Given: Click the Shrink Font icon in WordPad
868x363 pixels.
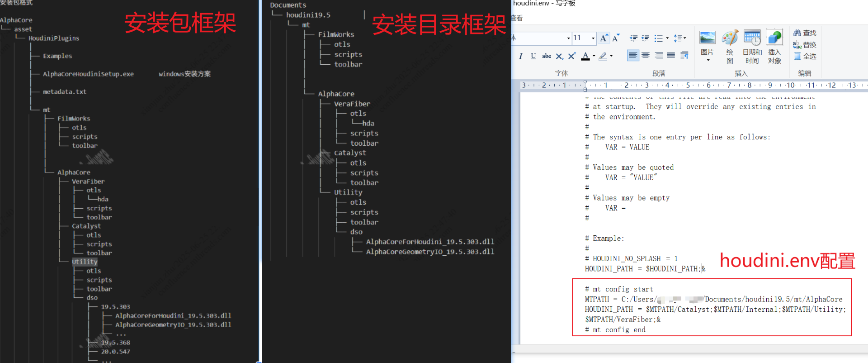Looking at the screenshot, I should (616, 38).
